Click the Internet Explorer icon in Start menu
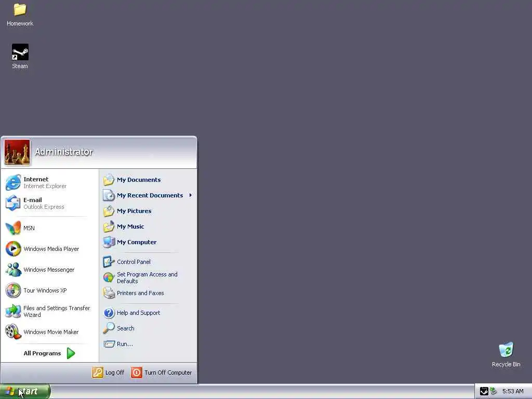 [x=13, y=182]
